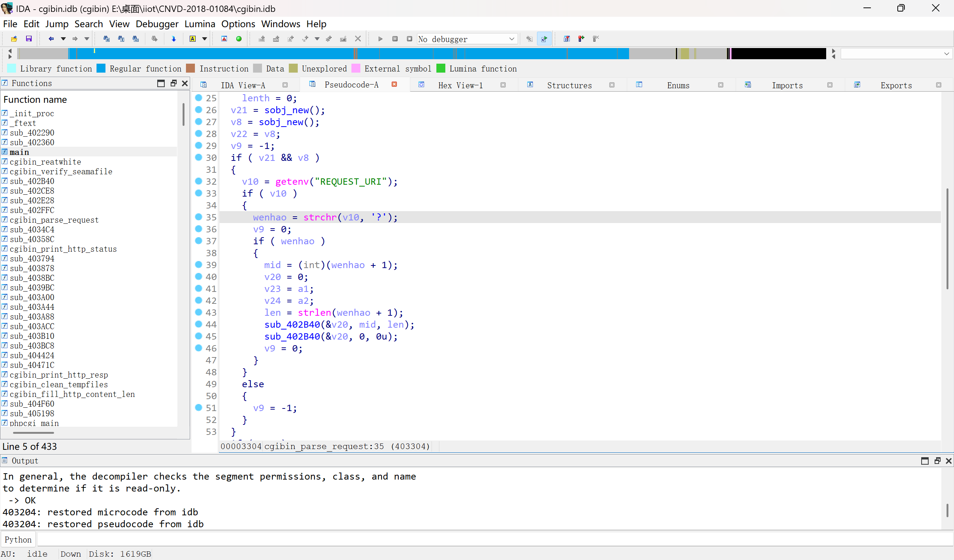Image resolution: width=954 pixels, height=560 pixels.
Task: Toggle breakpoint dot on line 39
Action: [x=198, y=264]
